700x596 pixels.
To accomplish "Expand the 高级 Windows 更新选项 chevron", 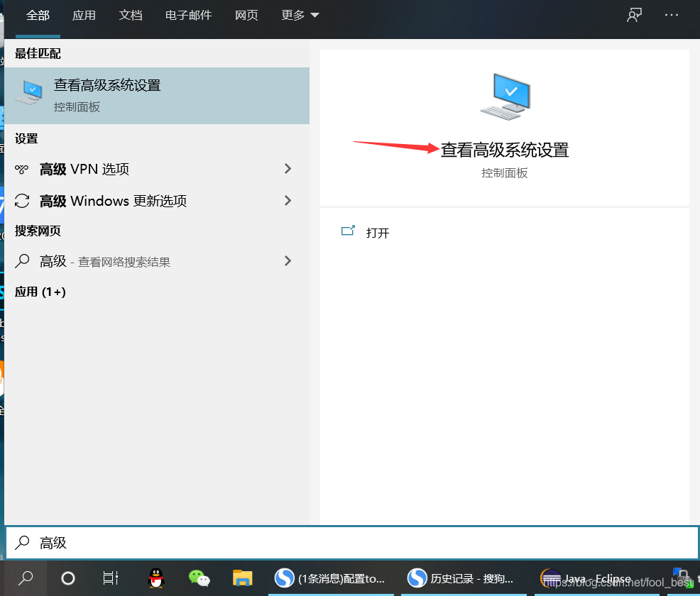I will click(x=288, y=201).
